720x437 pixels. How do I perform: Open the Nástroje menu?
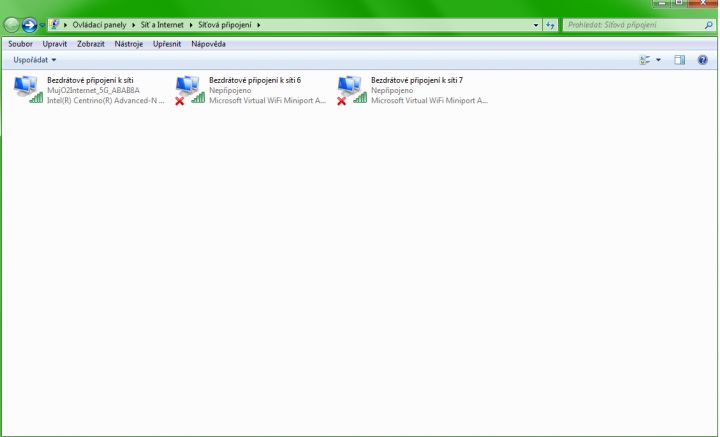[129, 44]
